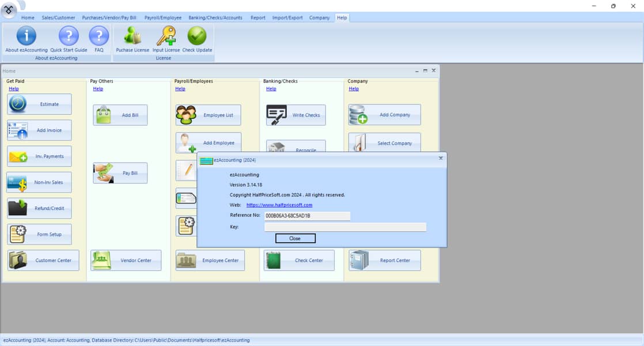Maximize the Home inner window
The height and width of the screenshot is (346, 644).
click(x=425, y=71)
